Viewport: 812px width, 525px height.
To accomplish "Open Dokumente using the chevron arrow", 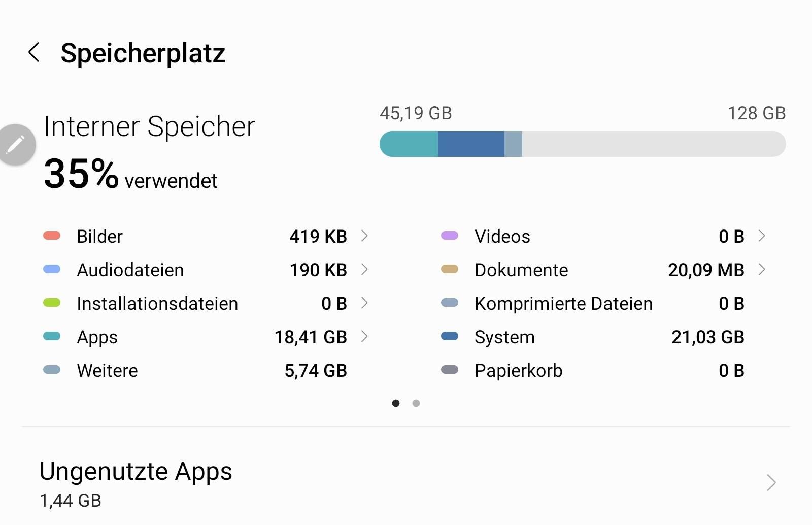I will pos(762,269).
